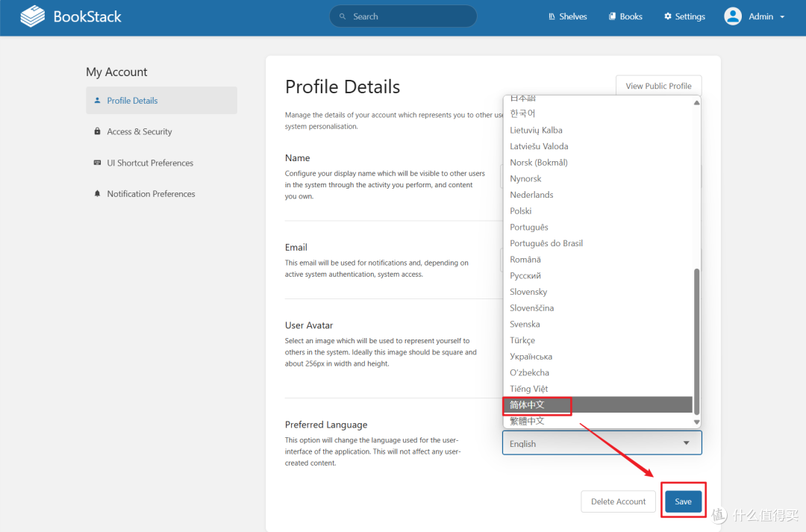The height and width of the screenshot is (532, 806).
Task: Focus the Search input field
Action: point(403,16)
